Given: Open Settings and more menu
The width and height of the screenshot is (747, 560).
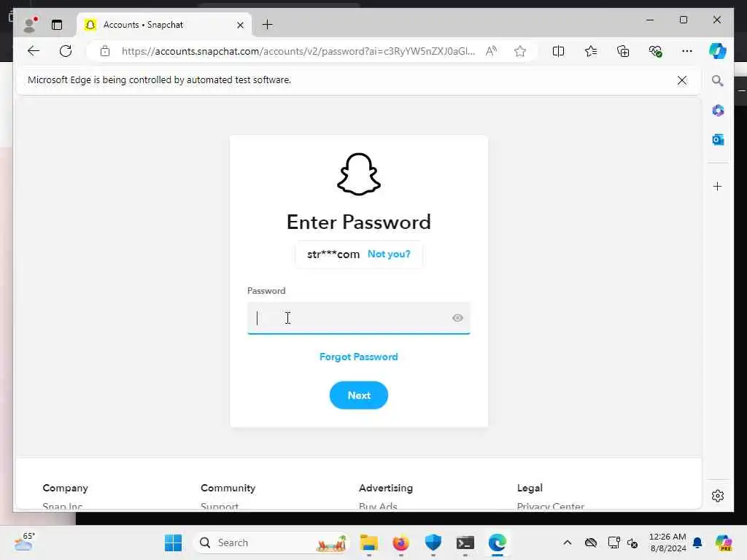Looking at the screenshot, I should (687, 51).
